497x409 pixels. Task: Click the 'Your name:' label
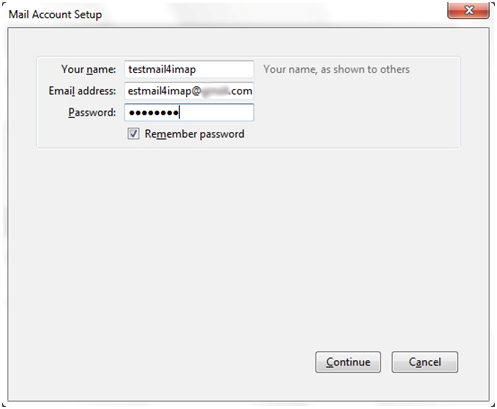click(88, 69)
